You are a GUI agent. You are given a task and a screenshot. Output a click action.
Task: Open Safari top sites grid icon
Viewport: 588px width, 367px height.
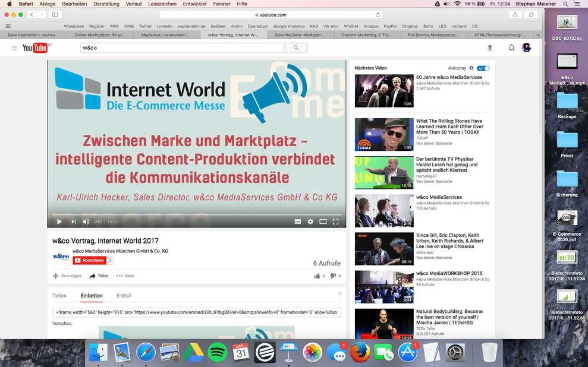pyautogui.click(x=8, y=26)
